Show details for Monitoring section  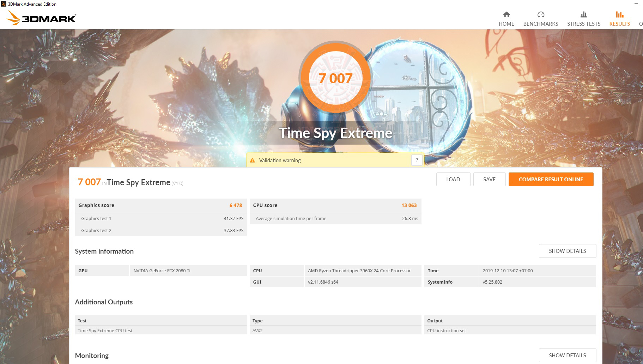(x=567, y=355)
